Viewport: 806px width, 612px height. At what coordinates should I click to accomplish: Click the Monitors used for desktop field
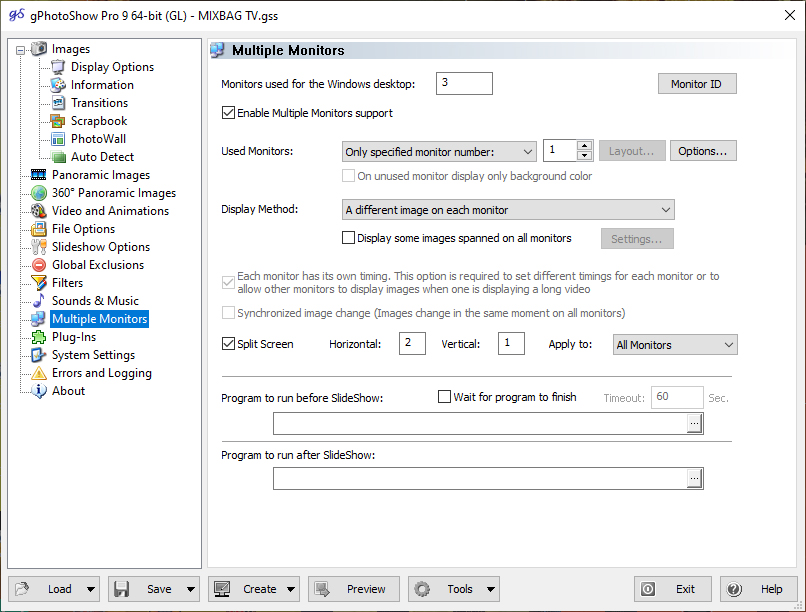tap(464, 83)
